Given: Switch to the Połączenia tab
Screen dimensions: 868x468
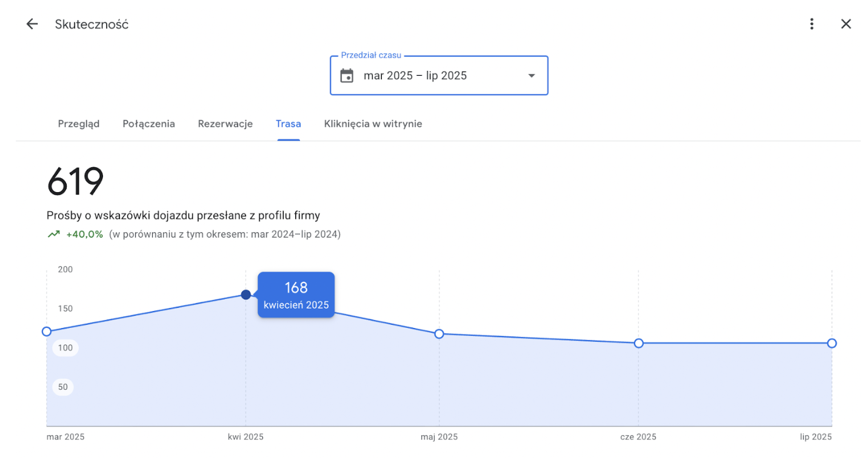Looking at the screenshot, I should [149, 124].
